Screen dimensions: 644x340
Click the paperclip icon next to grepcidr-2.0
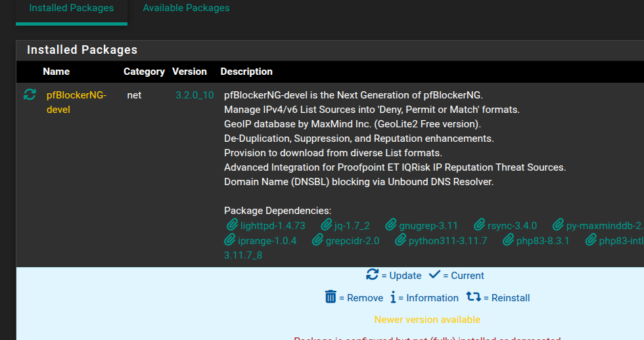click(317, 240)
